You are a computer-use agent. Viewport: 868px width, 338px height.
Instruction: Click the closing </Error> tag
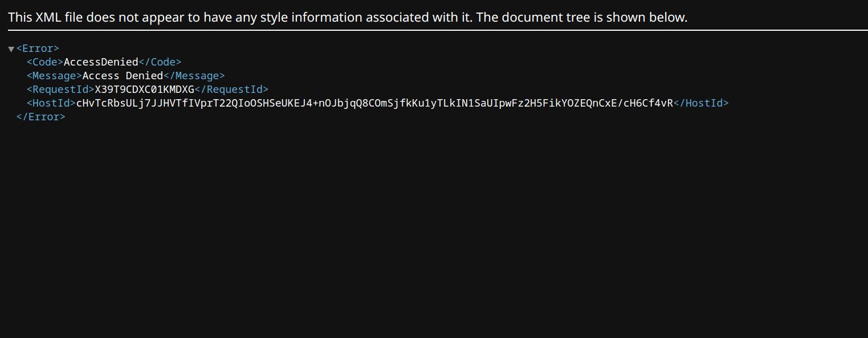click(41, 117)
